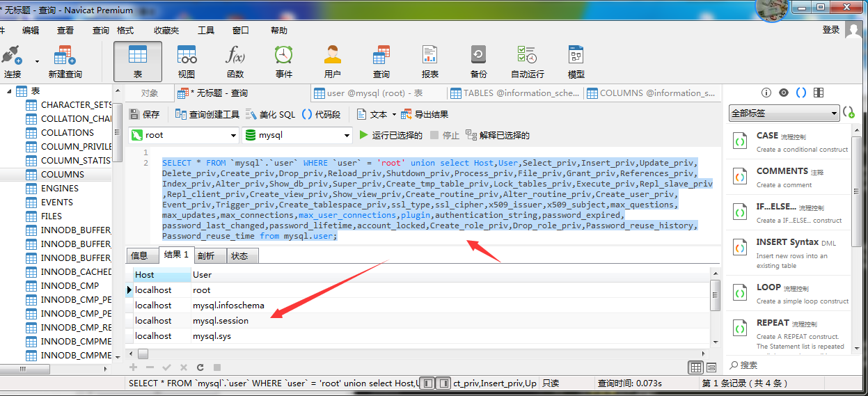Click 保存 to save the query
This screenshot has height=396, width=868.
pyautogui.click(x=144, y=114)
